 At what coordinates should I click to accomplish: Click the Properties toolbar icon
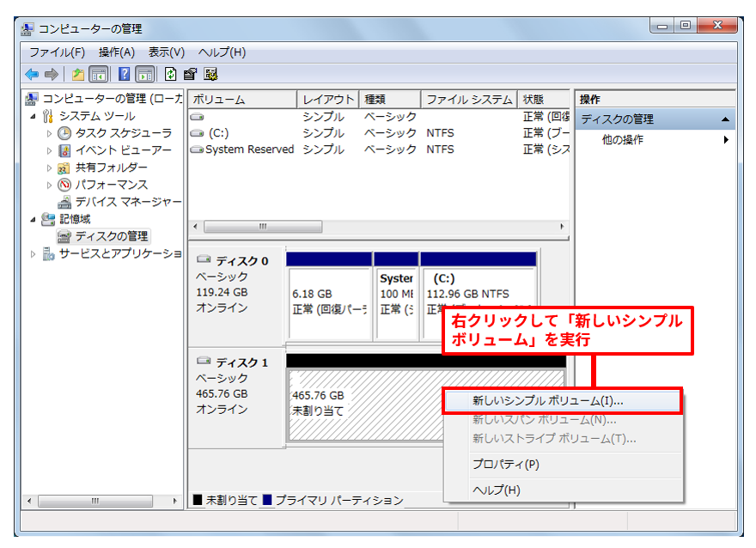[x=190, y=74]
